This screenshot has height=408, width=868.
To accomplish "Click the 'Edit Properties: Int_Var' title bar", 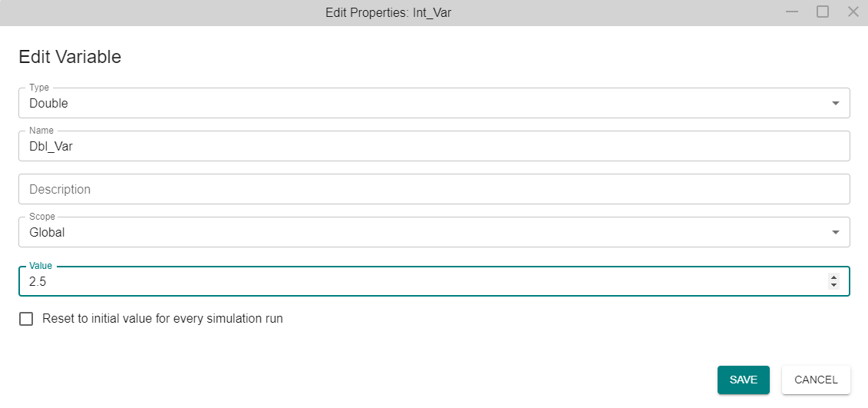I will [x=388, y=13].
